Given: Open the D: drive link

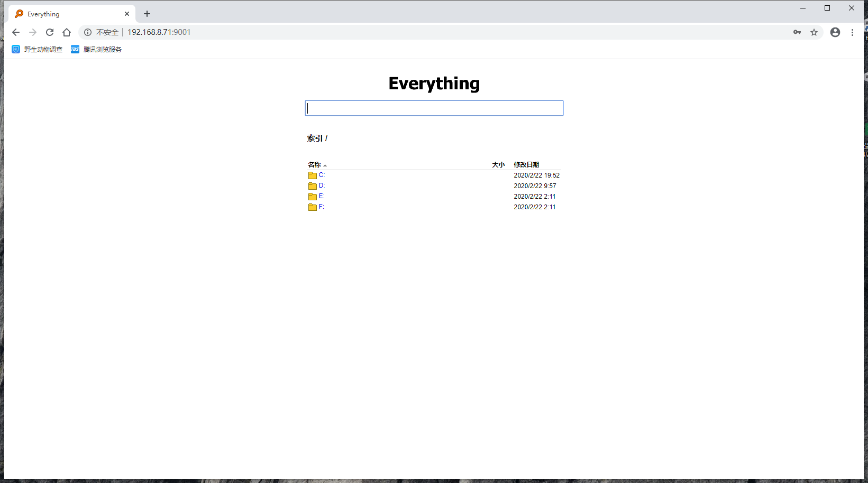Looking at the screenshot, I should (322, 185).
